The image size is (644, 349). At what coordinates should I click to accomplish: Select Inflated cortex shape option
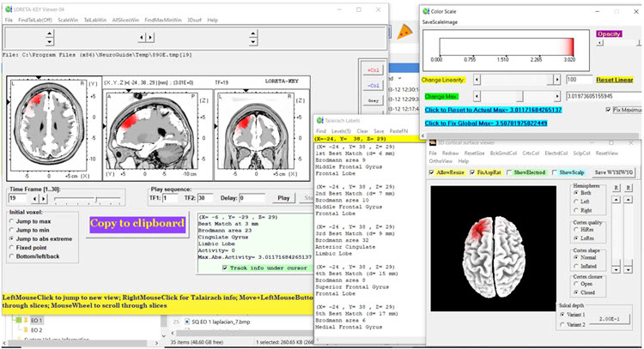576,266
